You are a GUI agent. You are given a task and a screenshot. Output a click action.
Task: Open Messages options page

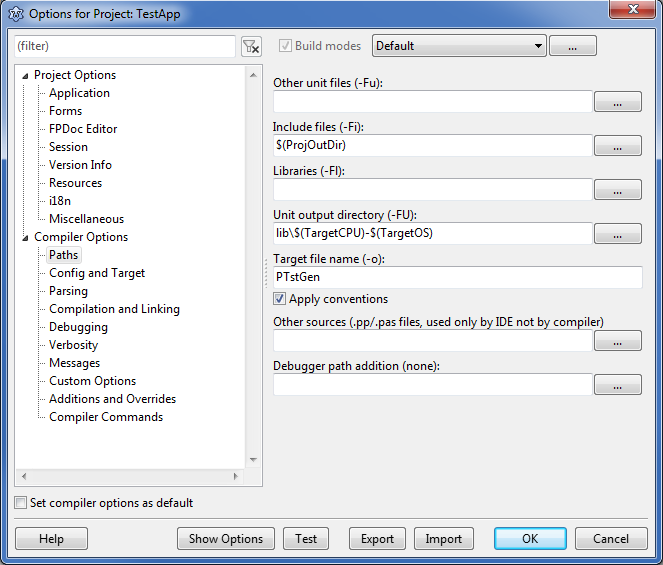coord(74,363)
